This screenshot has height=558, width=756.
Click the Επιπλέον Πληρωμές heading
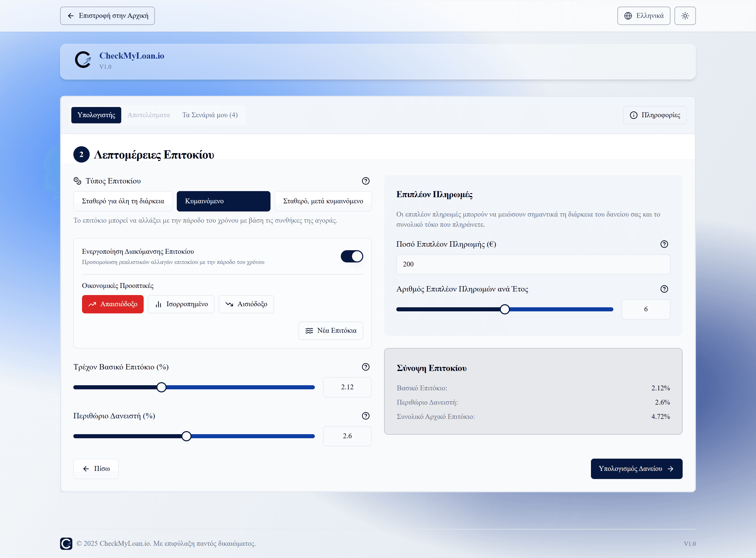[434, 195]
